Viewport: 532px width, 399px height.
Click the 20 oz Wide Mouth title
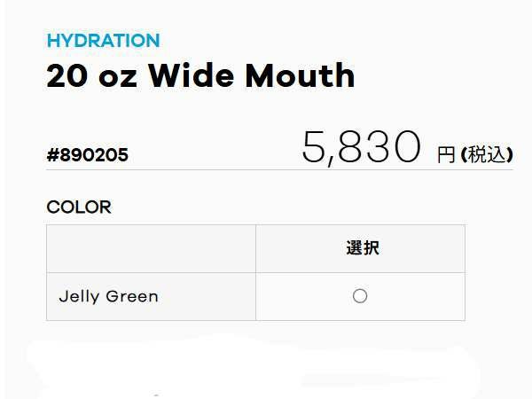pos(200,76)
